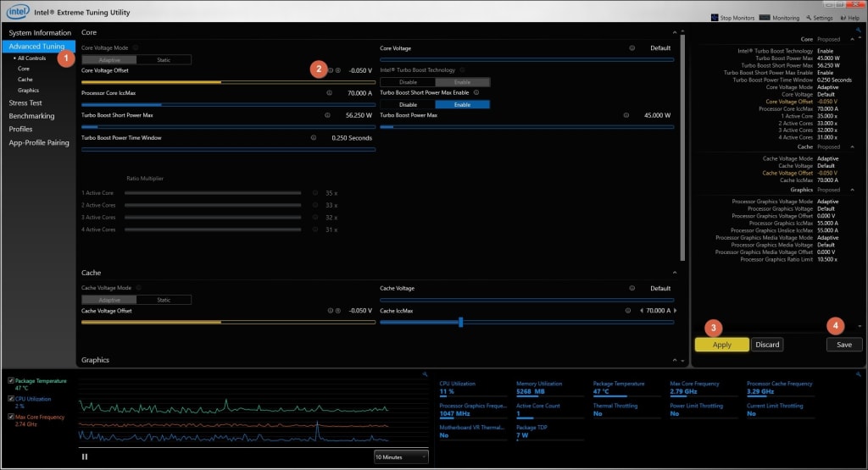The height and width of the screenshot is (470, 868).
Task: Click the info icon beside Turbo Boost Short Power Max Enable
Action: click(x=476, y=92)
